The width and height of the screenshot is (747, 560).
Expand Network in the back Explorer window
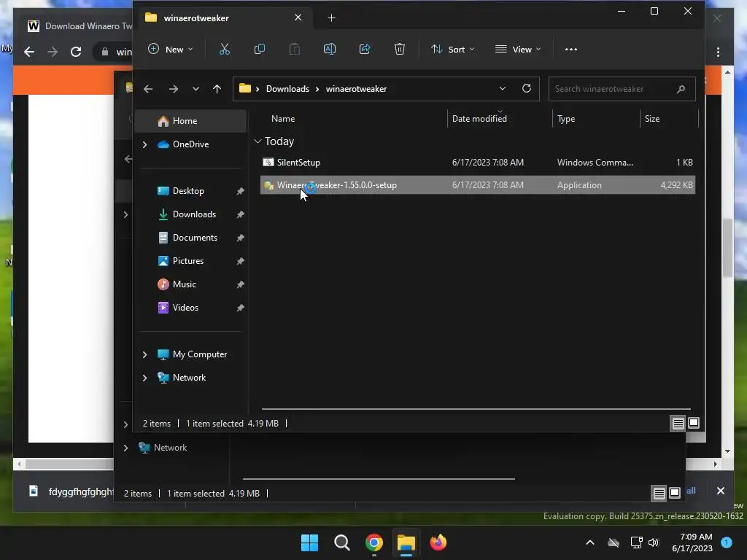point(125,448)
